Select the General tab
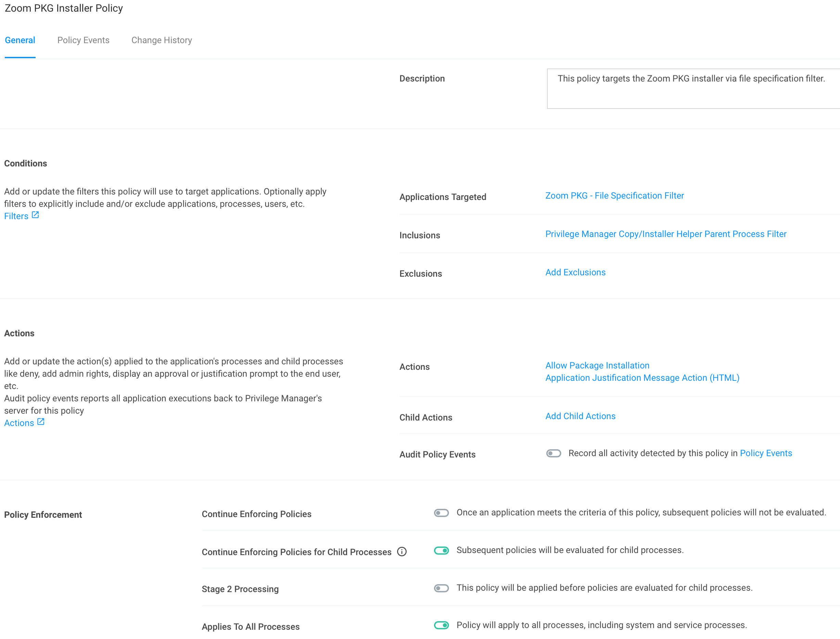 click(20, 40)
